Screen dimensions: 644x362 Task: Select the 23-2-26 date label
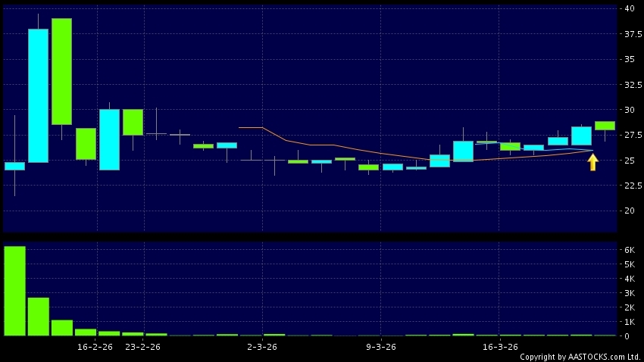pyautogui.click(x=142, y=347)
